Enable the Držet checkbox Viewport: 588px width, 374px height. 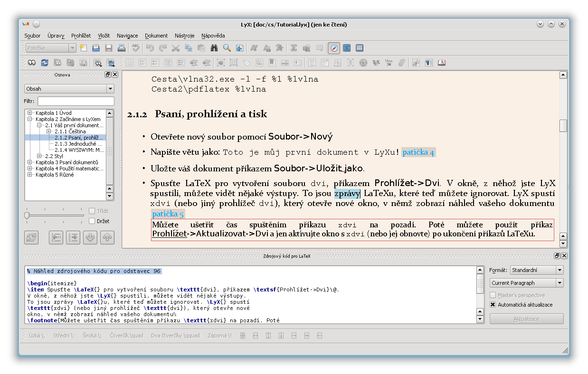(x=92, y=221)
